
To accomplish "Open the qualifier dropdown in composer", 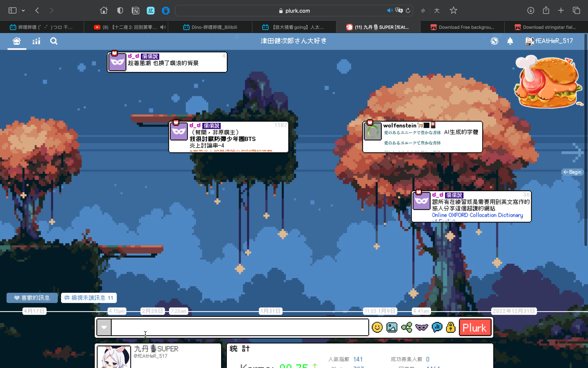I will point(104,327).
